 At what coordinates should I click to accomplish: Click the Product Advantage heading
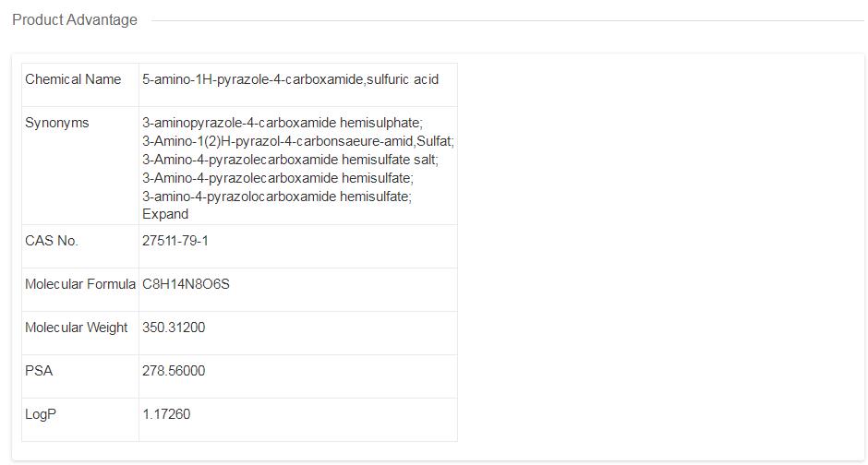(x=75, y=20)
